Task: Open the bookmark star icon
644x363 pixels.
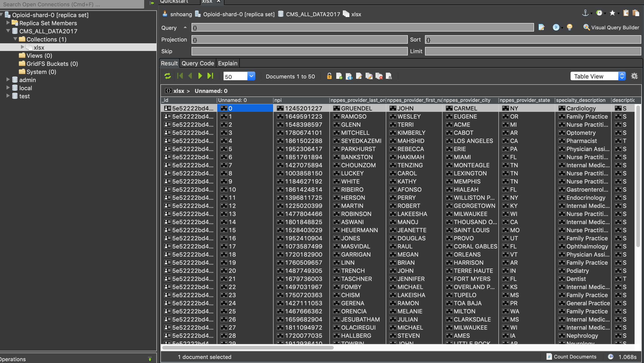Action: pos(612,13)
